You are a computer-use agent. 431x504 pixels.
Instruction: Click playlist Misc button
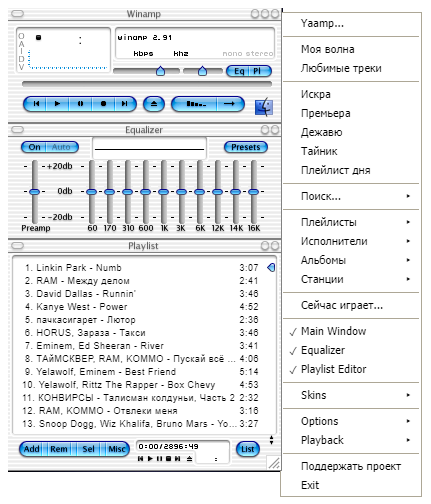pyautogui.click(x=117, y=449)
